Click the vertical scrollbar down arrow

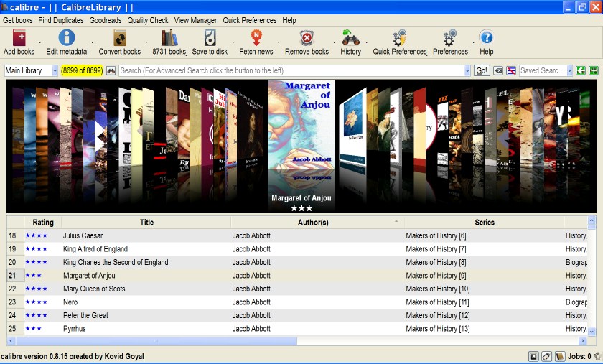[592, 331]
